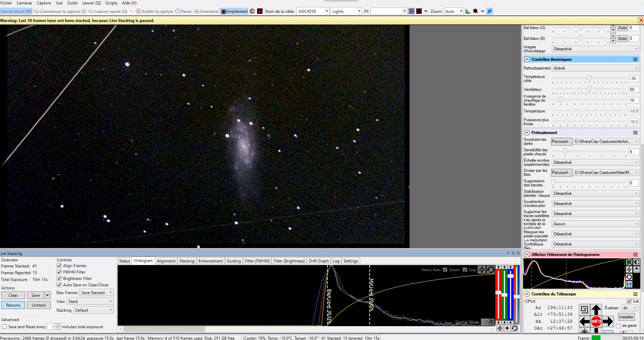The image size is (644, 340).
Task: Adjust the Température cible slider
Action: 589,78
